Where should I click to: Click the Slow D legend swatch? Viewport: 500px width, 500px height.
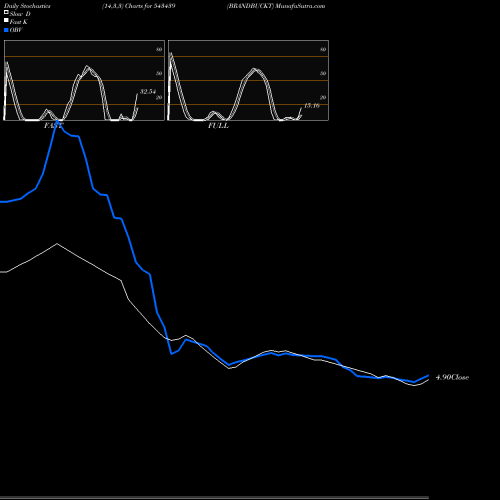(6, 12)
